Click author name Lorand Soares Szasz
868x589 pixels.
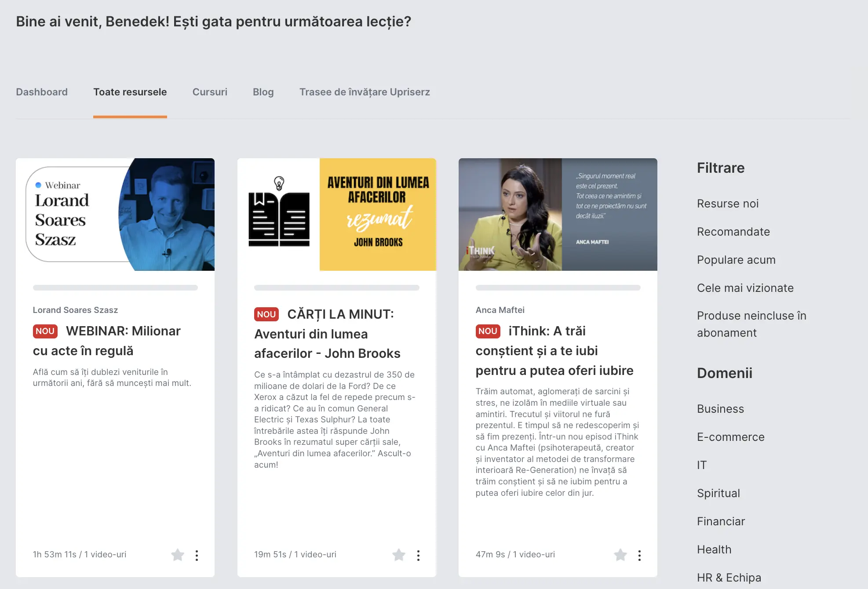click(75, 310)
